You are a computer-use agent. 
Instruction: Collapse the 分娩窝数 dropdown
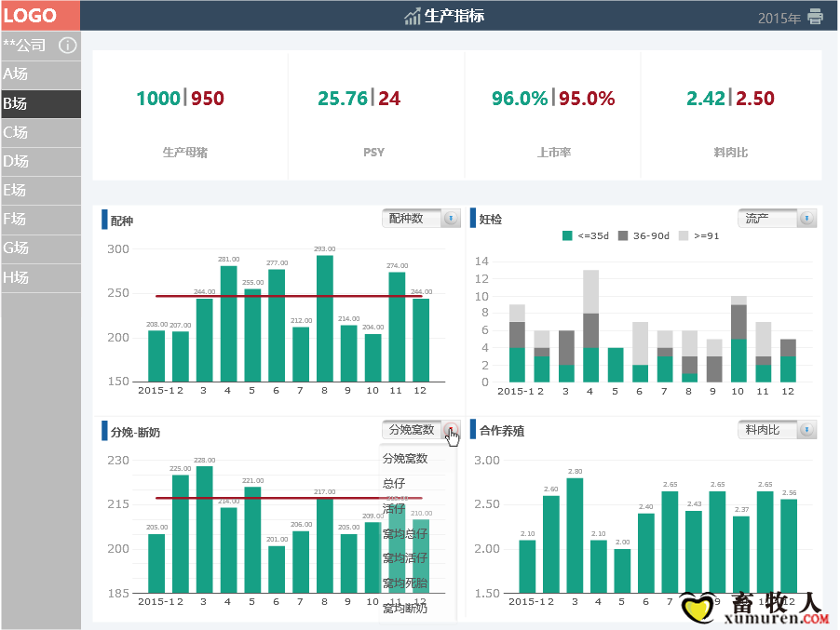click(451, 430)
